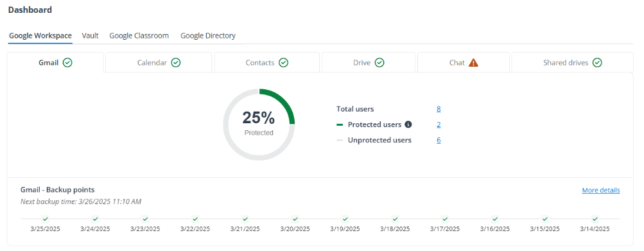644x251 pixels.
Task: Click the checkmark above 3/15/2025
Action: [x=545, y=219]
